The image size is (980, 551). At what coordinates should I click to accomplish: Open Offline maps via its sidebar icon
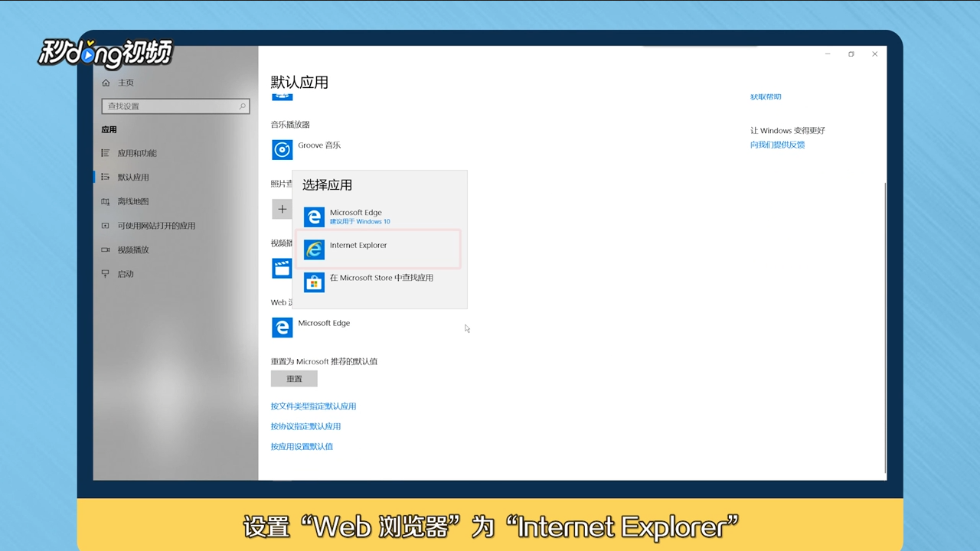pos(106,201)
